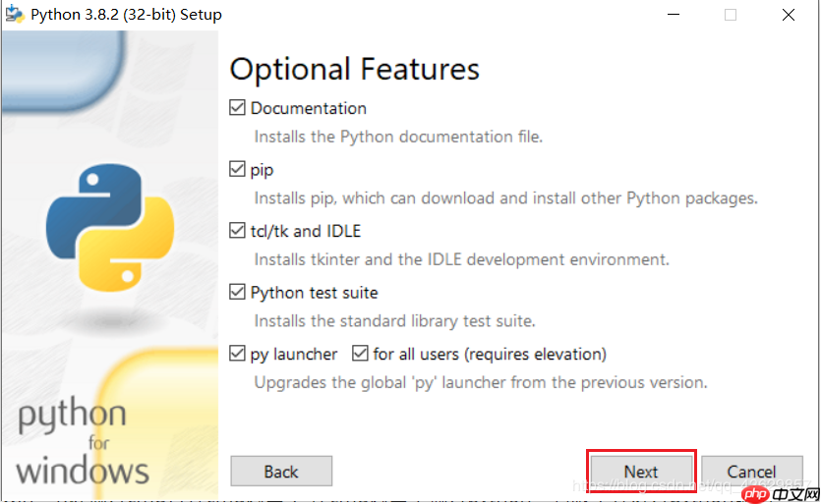This screenshot has width=821, height=504.
Task: Cancel the Python installation
Action: [752, 472]
